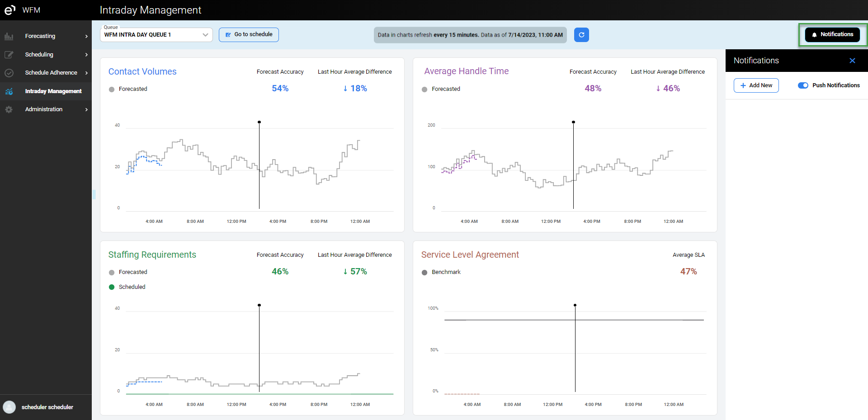868x420 pixels.
Task: Close the Notifications panel
Action: 852,61
